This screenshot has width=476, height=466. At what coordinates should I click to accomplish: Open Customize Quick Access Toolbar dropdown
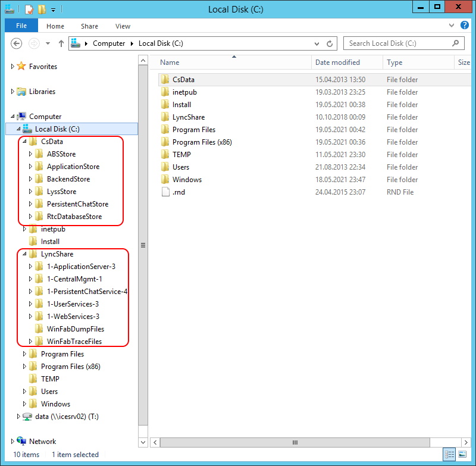(x=53, y=10)
